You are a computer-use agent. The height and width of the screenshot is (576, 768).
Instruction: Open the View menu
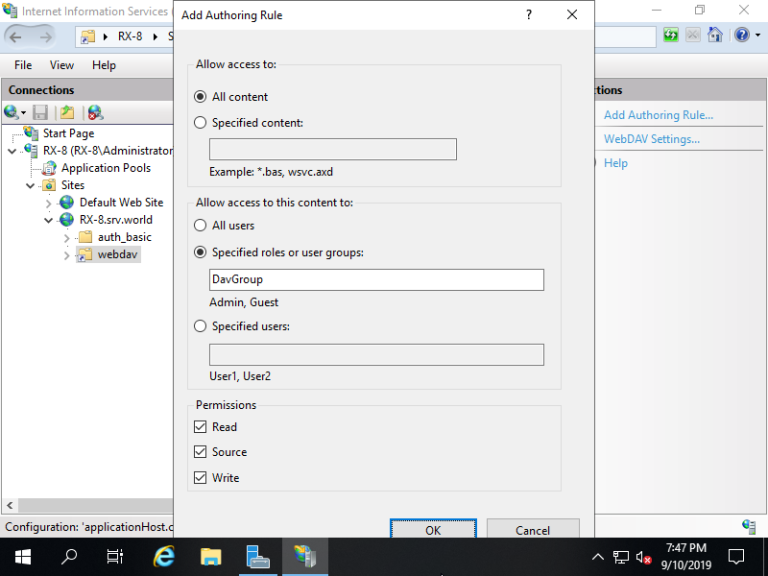62,65
